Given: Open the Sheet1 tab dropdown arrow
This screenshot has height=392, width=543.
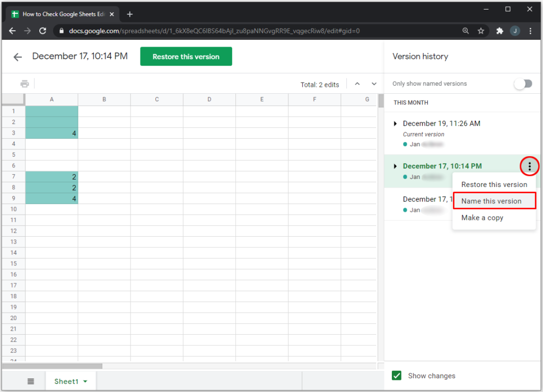Looking at the screenshot, I should 84,381.
